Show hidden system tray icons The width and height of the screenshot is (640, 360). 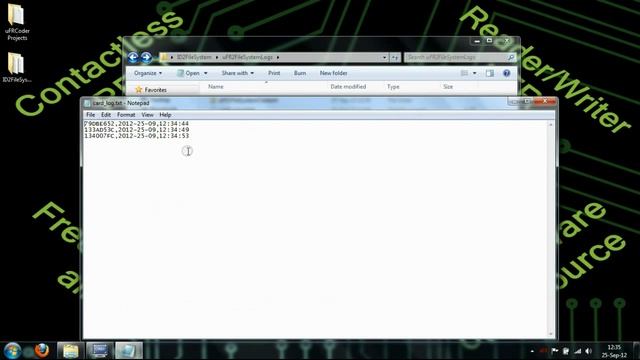(532, 351)
